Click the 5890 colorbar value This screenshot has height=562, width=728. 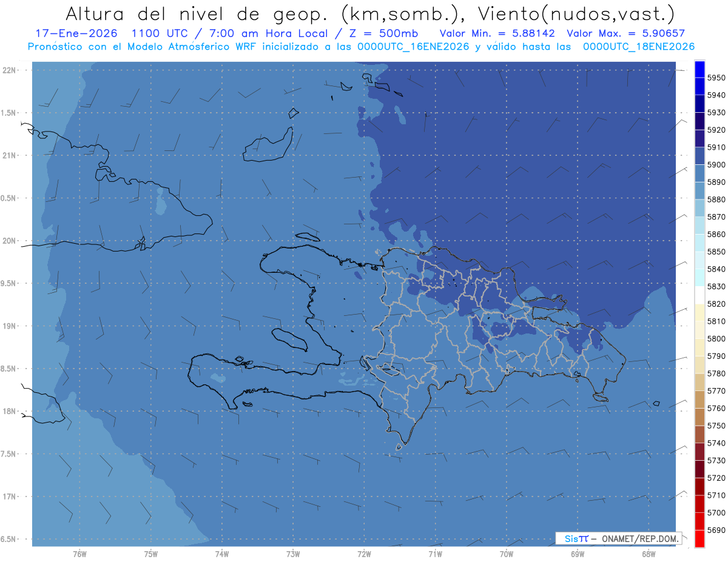tap(716, 182)
